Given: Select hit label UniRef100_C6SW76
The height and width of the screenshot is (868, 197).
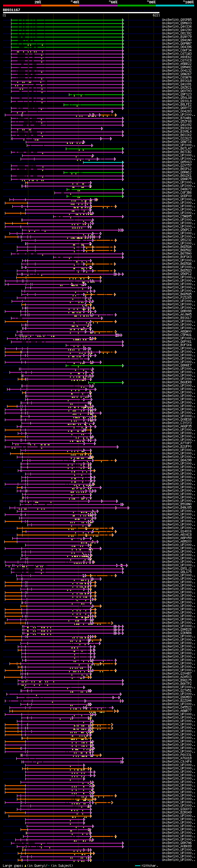Looking at the screenshot, I should (177, 77).
